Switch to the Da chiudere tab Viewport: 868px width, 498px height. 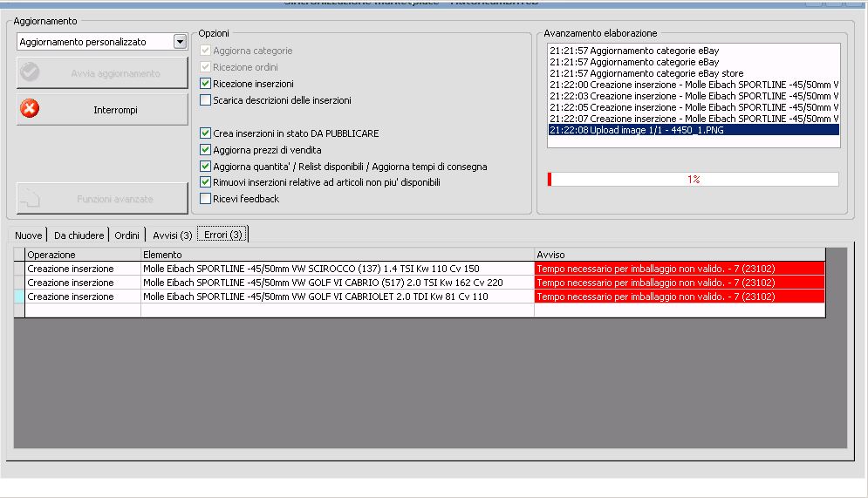[79, 235]
